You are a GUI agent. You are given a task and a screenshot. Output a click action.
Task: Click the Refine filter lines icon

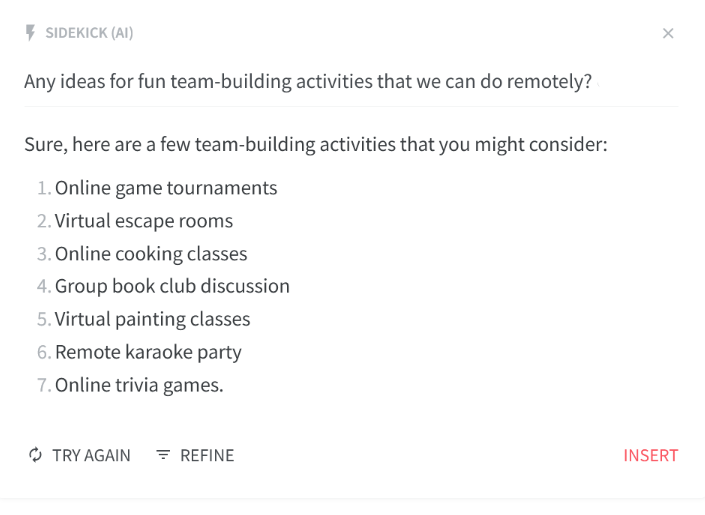click(163, 455)
